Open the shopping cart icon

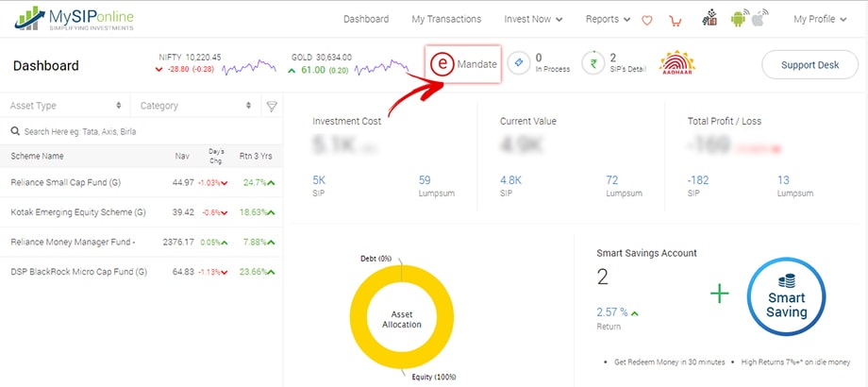tap(675, 21)
